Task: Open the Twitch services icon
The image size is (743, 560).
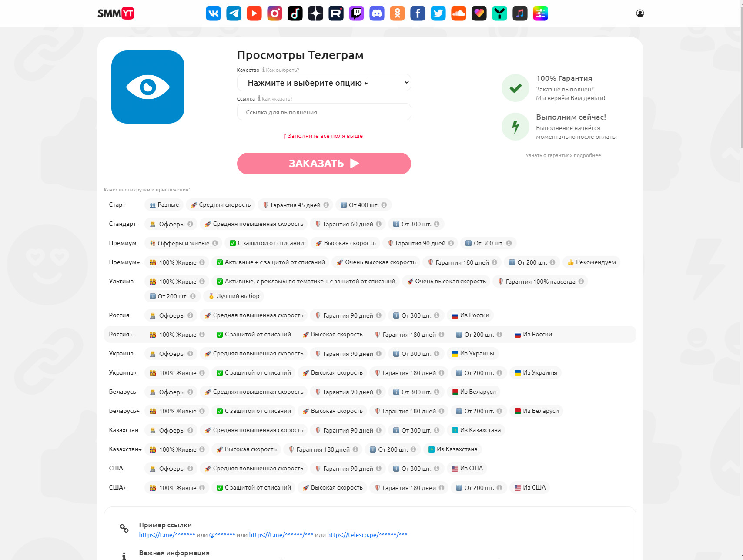Action: pyautogui.click(x=356, y=13)
